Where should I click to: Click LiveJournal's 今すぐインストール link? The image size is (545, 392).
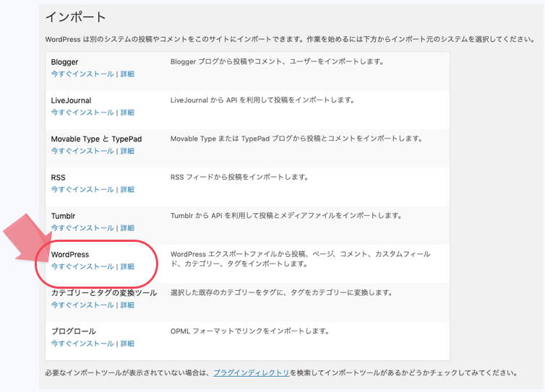[x=82, y=113]
